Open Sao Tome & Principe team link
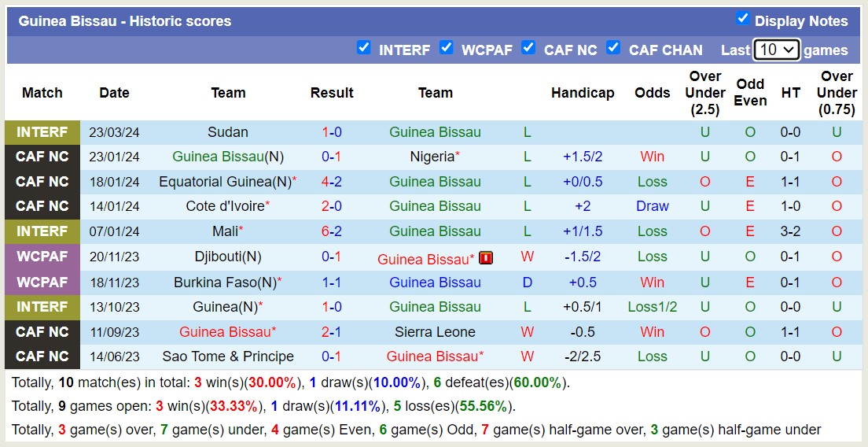The height and width of the screenshot is (447, 868). 228,356
